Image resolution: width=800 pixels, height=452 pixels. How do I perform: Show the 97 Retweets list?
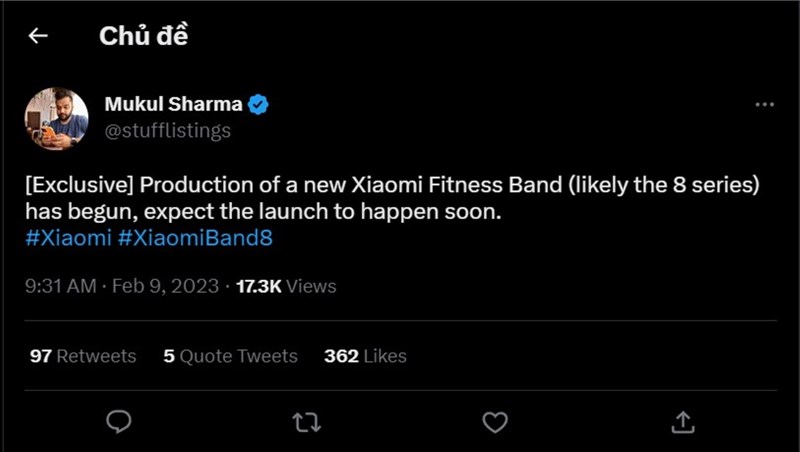(83, 356)
